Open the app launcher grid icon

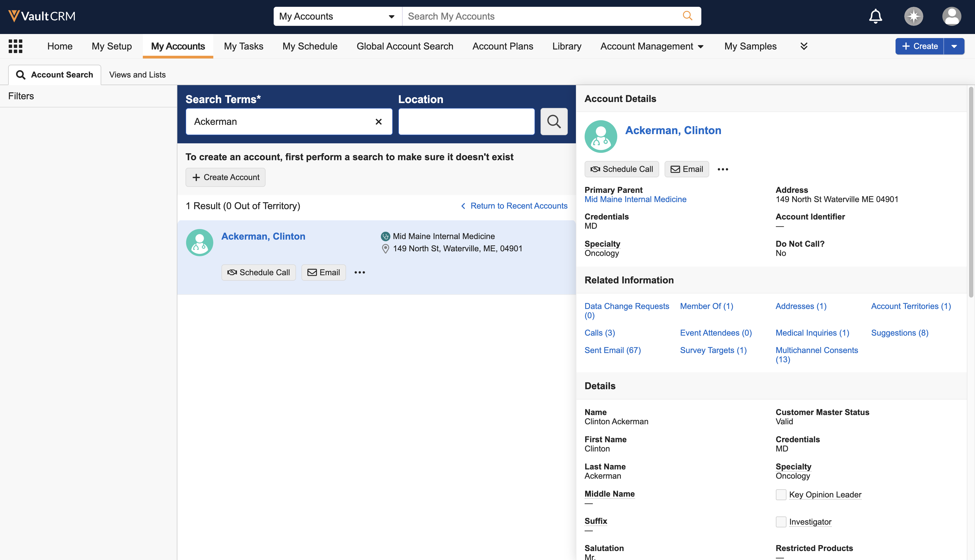coord(16,46)
